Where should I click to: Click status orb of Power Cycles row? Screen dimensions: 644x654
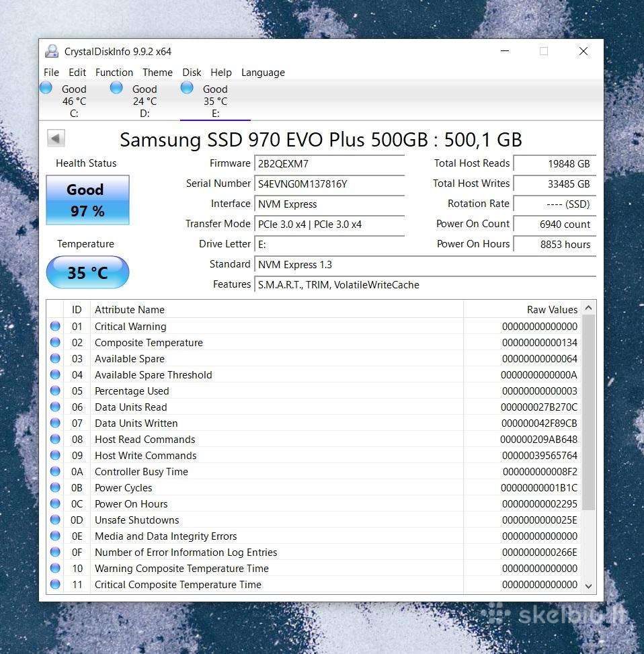[55, 487]
